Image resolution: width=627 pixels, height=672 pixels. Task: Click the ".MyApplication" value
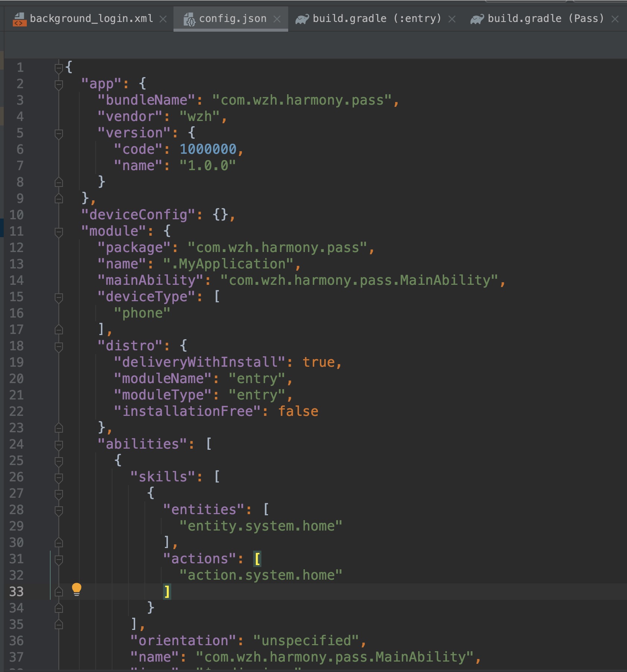point(229,264)
